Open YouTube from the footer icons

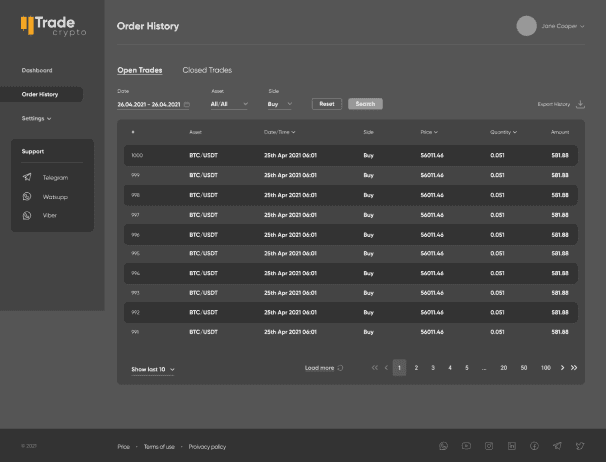(467, 446)
